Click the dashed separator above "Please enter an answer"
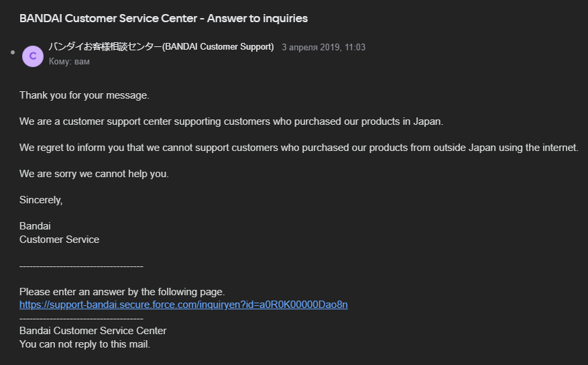The image size is (588, 365). (x=81, y=266)
